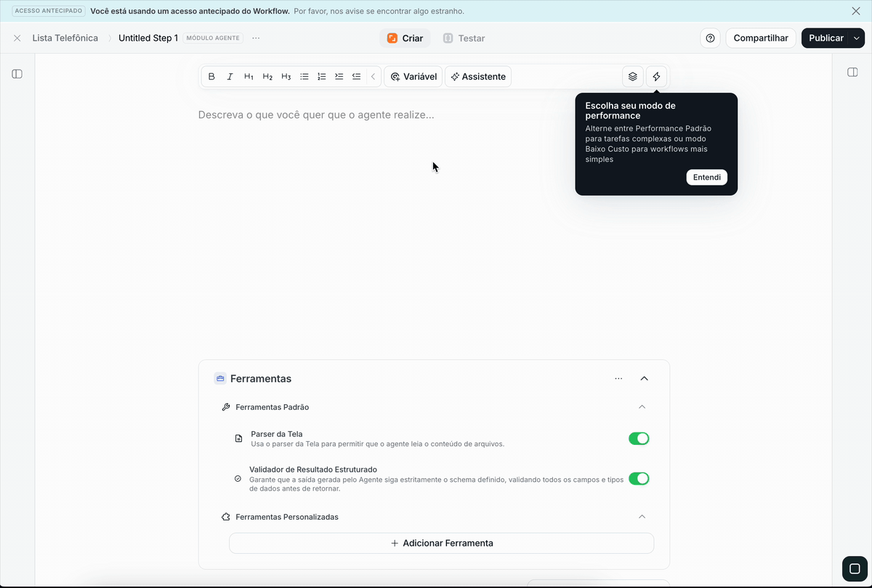Open step options three-dot menu
Image resolution: width=872 pixels, height=588 pixels.
(256, 38)
